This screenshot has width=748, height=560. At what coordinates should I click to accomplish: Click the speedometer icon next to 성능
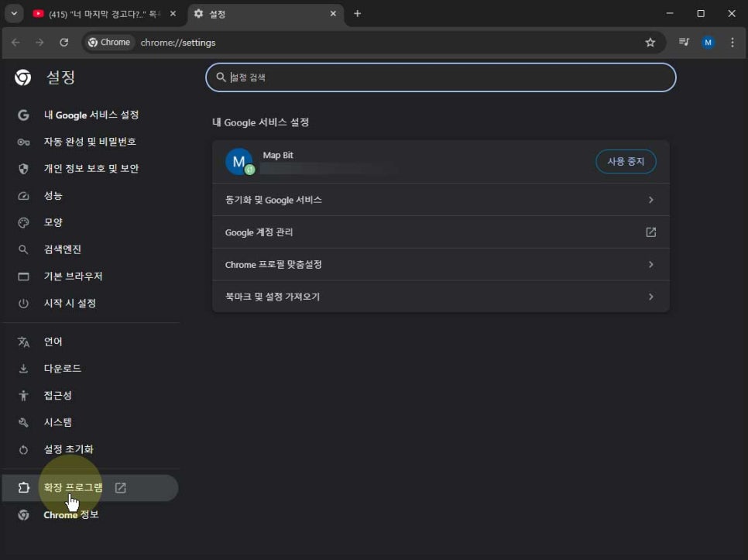(x=23, y=196)
